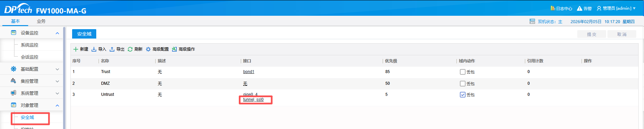Screen dimensions: 644x129
Task: Click the 系统管理 sidebar icon
Action: tap(14, 93)
